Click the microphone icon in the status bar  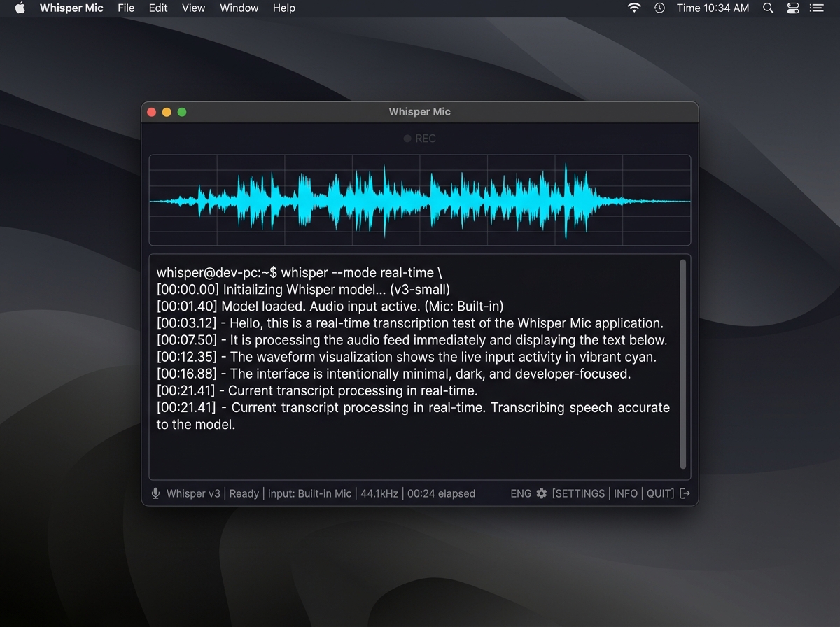click(155, 493)
